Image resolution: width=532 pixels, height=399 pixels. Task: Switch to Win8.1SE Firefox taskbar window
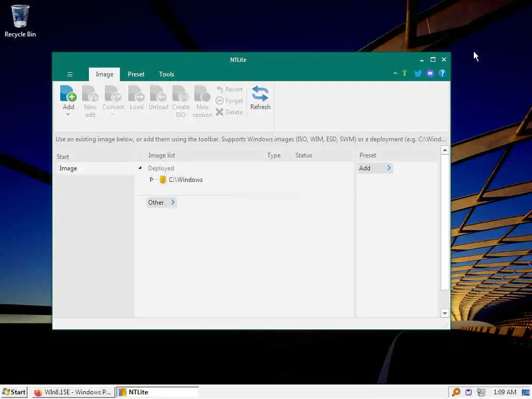click(x=73, y=392)
